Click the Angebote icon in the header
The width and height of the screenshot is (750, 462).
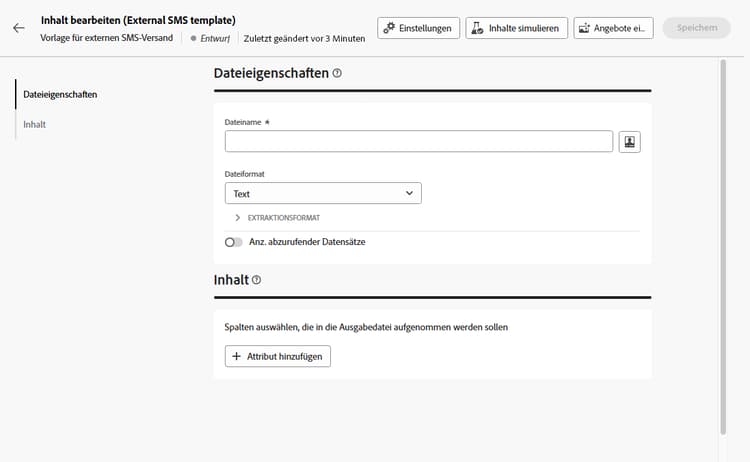click(585, 28)
